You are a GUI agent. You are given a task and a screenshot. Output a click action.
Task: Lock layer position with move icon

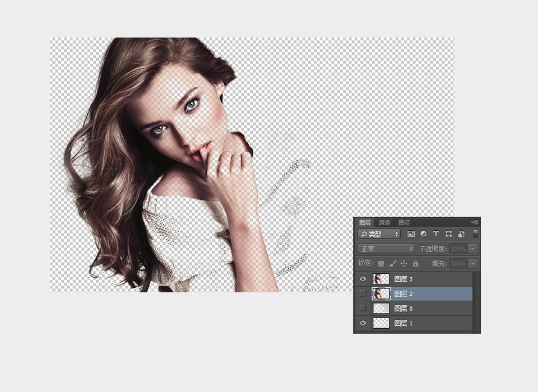click(x=403, y=263)
